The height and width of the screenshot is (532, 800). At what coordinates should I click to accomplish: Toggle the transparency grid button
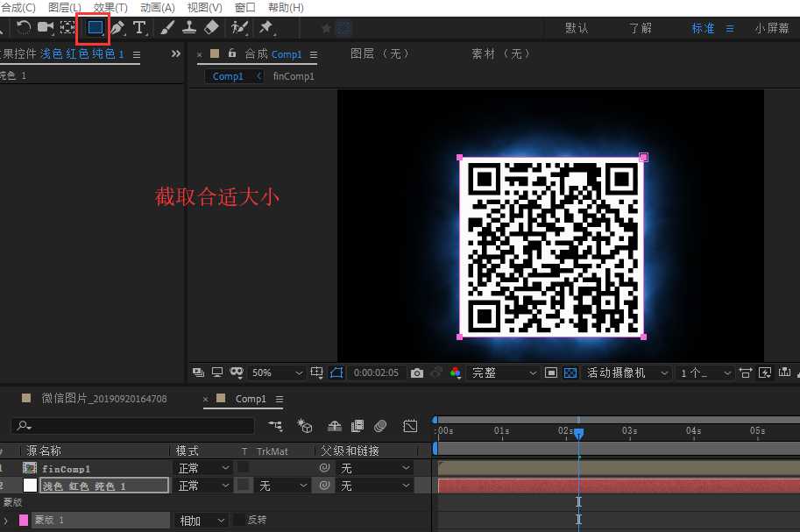pyautogui.click(x=570, y=373)
